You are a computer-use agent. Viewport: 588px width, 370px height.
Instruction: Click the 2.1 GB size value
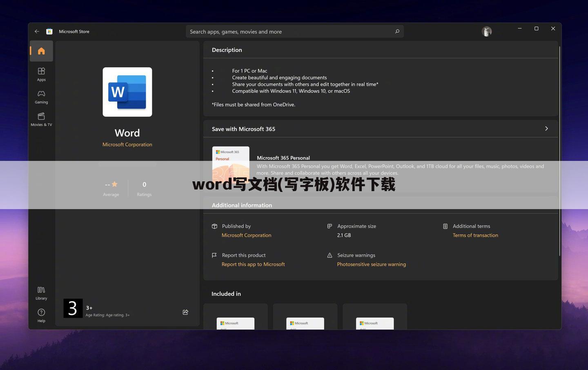[x=344, y=235]
